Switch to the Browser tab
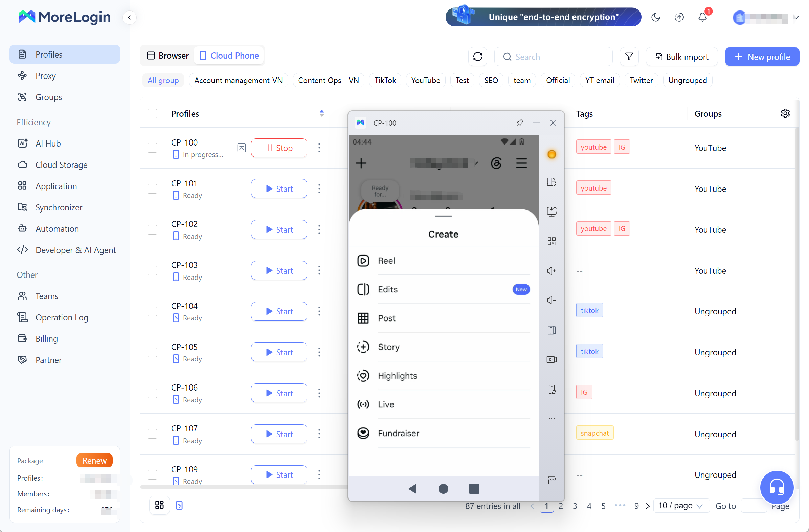The width and height of the screenshot is (809, 532). [x=167, y=56]
